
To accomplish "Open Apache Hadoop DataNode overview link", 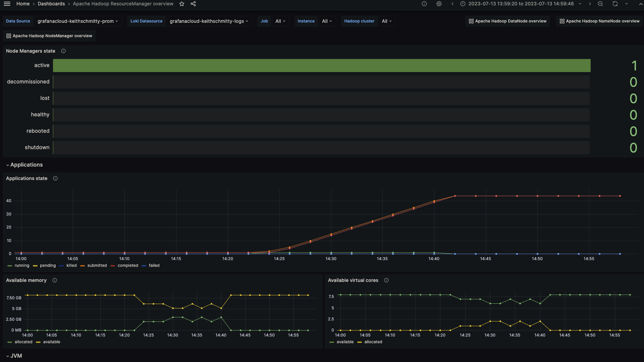I will 507,21.
